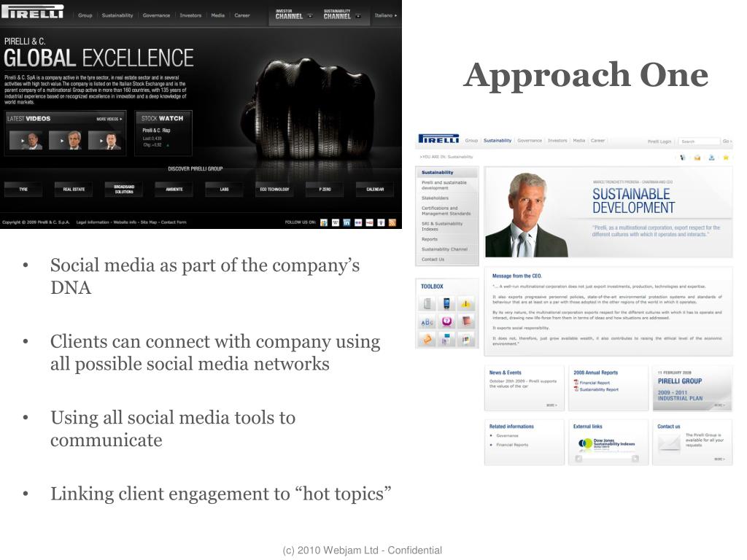Screen dimensions: 747x560
Task: Open the blue chart toolbox icon
Action: coord(446,340)
